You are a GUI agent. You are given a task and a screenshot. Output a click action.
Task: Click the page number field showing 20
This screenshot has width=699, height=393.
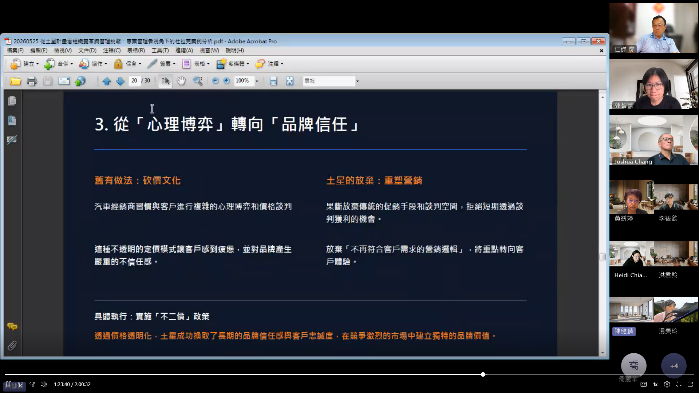tap(134, 81)
